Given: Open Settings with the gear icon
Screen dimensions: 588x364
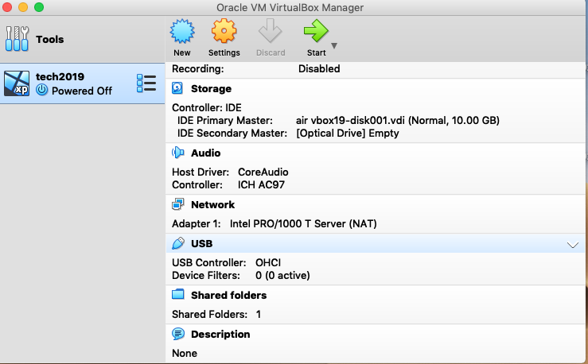Looking at the screenshot, I should (224, 31).
